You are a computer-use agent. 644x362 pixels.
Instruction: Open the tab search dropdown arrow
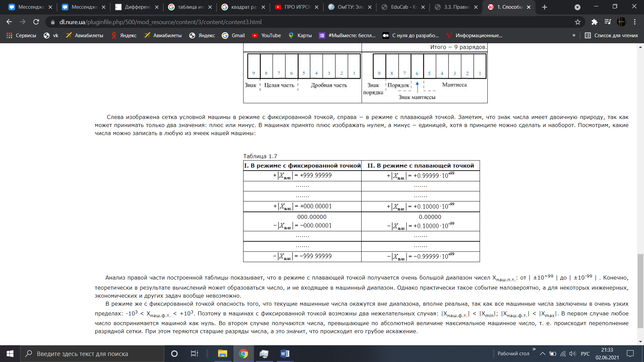pyautogui.click(x=577, y=7)
